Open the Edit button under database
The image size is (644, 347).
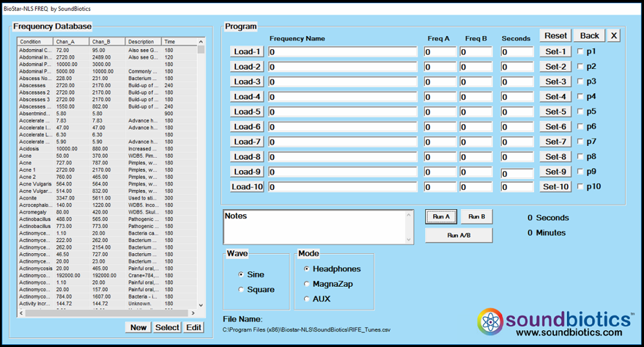(193, 327)
